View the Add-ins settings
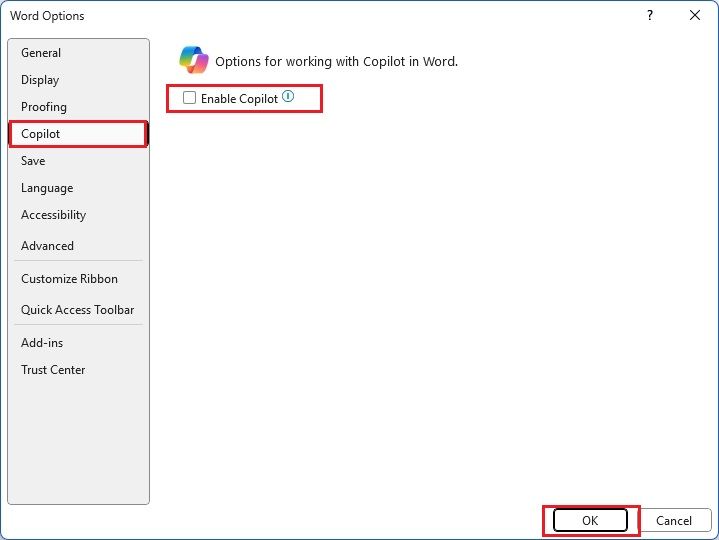719x540 pixels. point(42,343)
